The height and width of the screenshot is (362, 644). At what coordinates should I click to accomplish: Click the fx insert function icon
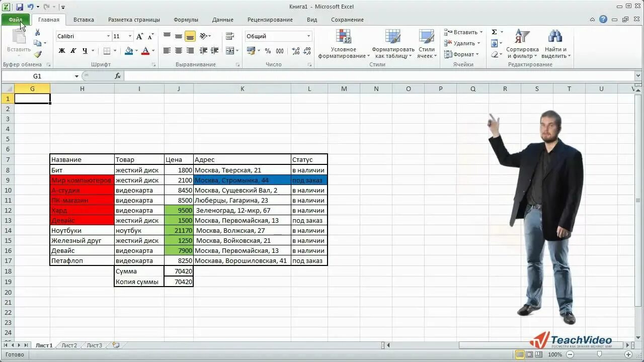[118, 76]
